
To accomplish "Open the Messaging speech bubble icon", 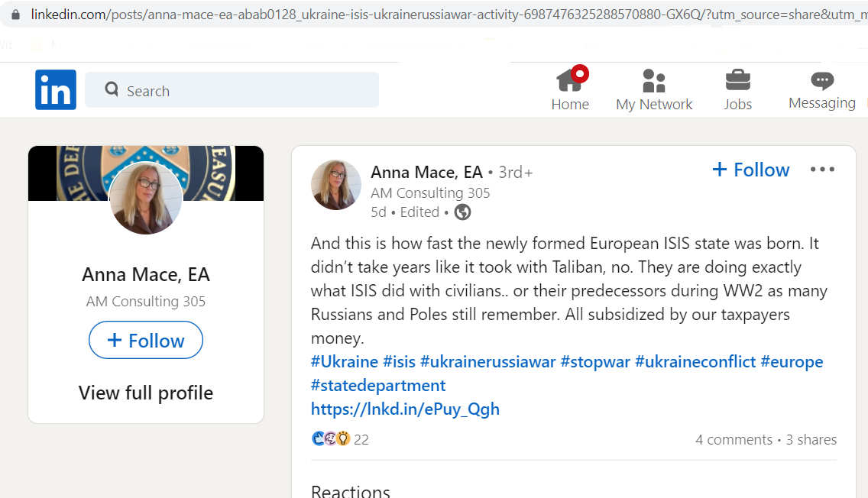I will coord(822,81).
